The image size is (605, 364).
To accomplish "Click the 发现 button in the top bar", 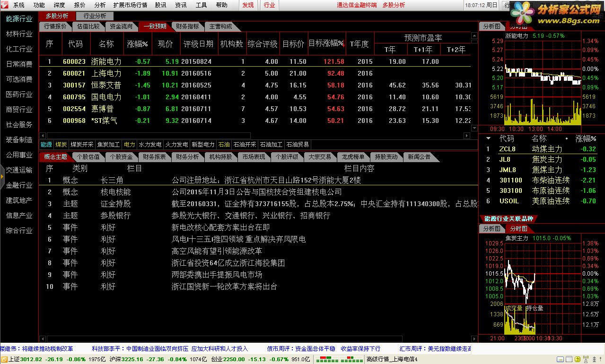I will click(x=248, y=5).
